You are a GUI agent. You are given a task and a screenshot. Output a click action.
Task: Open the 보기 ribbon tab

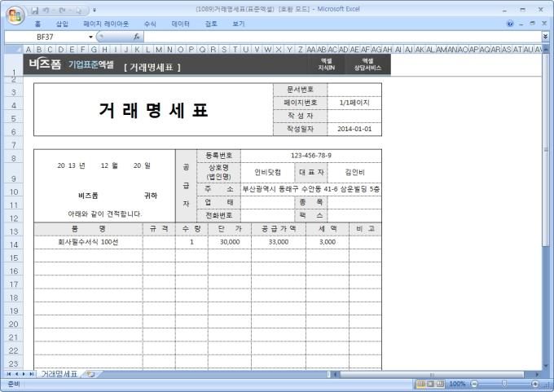click(239, 24)
